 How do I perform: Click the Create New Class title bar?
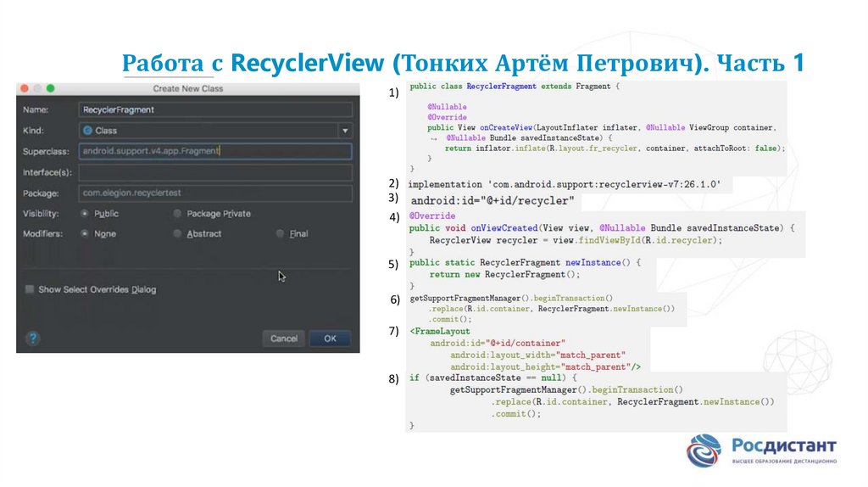click(188, 88)
